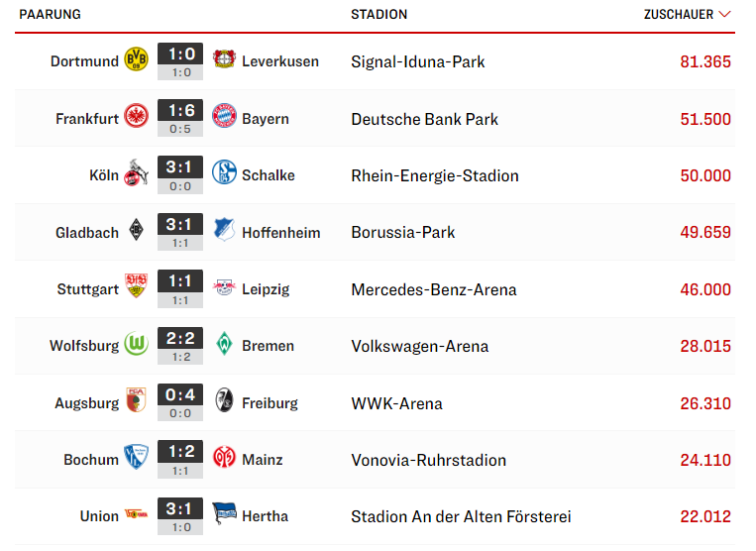
Task: Select the Schalke 04 club logo
Action: (x=224, y=172)
